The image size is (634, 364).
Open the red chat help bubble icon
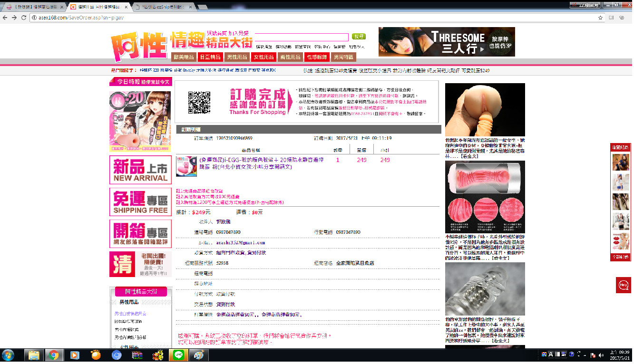click(x=623, y=285)
